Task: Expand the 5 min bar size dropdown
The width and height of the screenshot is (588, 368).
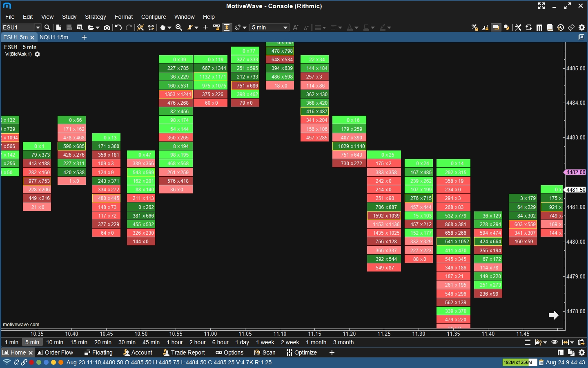Action: (285, 27)
